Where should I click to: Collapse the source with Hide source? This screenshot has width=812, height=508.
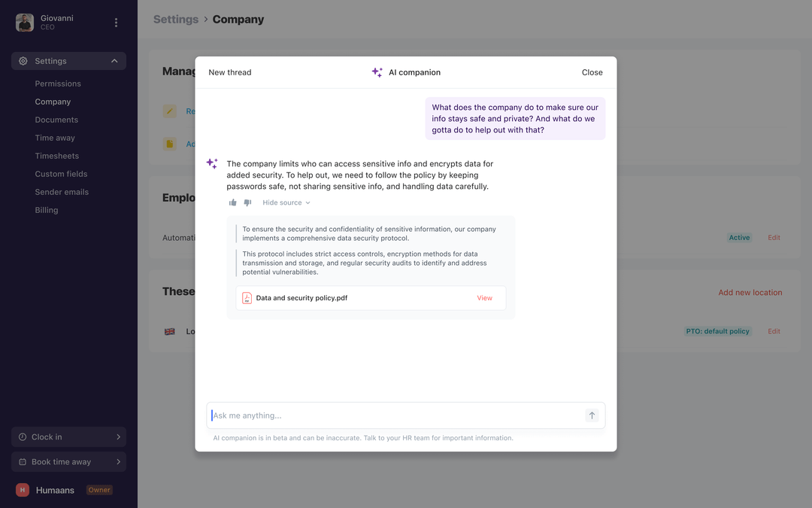(286, 202)
